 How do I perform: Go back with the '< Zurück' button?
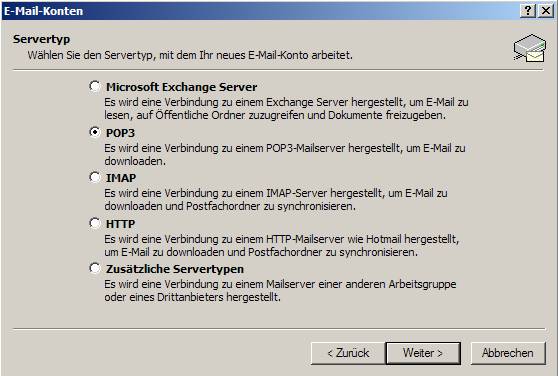tap(348, 353)
